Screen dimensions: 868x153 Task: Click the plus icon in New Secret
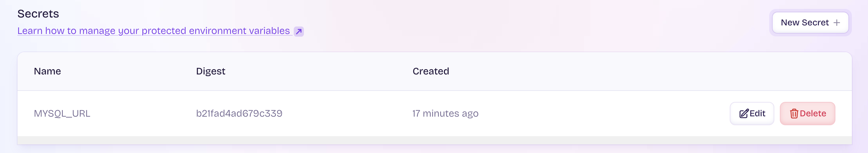tap(837, 23)
